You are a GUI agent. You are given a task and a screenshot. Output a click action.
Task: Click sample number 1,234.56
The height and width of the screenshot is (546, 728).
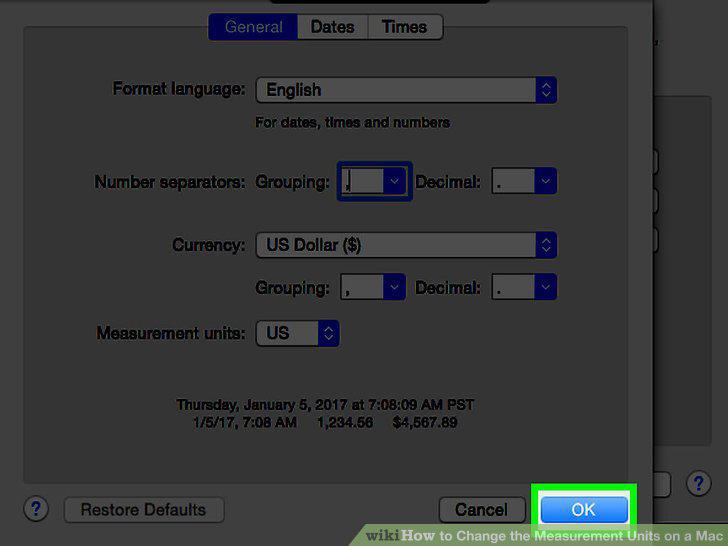click(345, 422)
